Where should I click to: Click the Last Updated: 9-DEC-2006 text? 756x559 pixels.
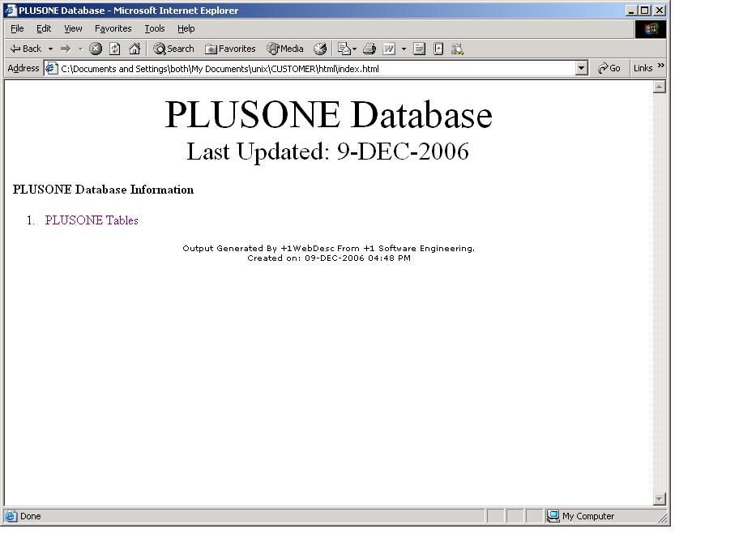(x=328, y=151)
